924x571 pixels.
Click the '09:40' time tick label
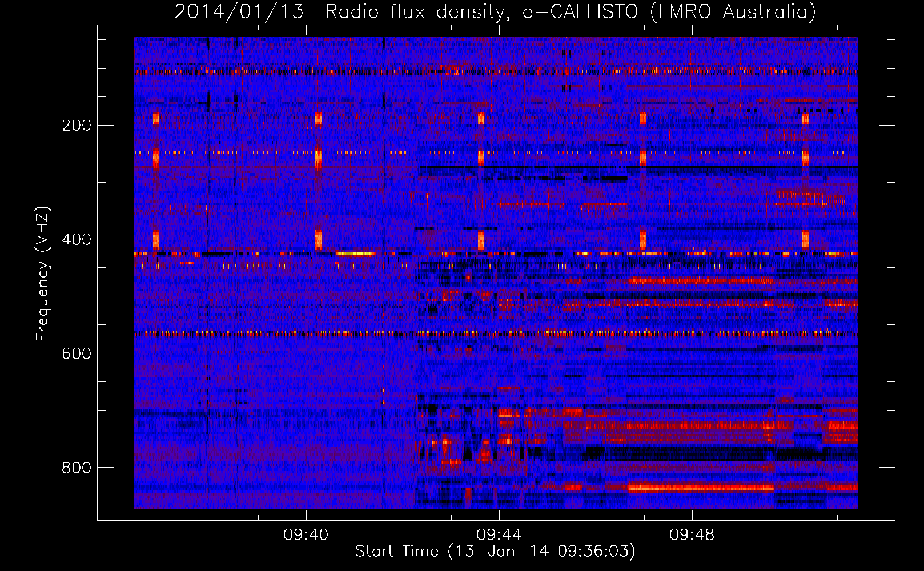pyautogui.click(x=306, y=534)
